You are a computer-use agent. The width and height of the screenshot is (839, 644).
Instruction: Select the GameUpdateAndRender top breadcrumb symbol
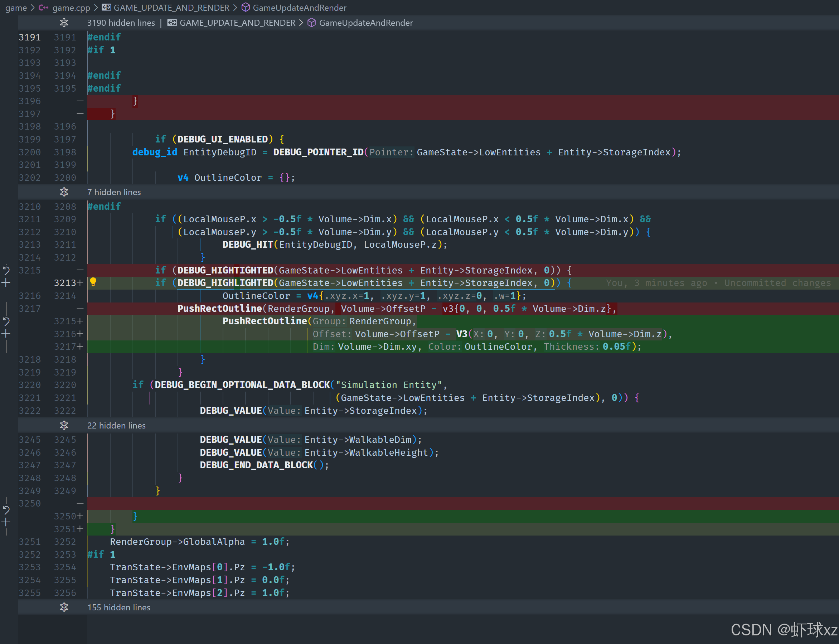pyautogui.click(x=299, y=8)
